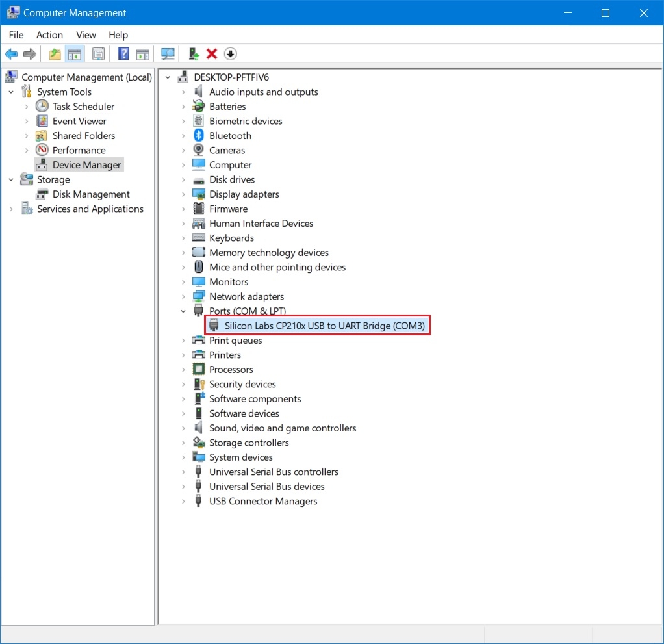Expand Services and Applications in left tree
The image size is (664, 644).
(x=11, y=209)
